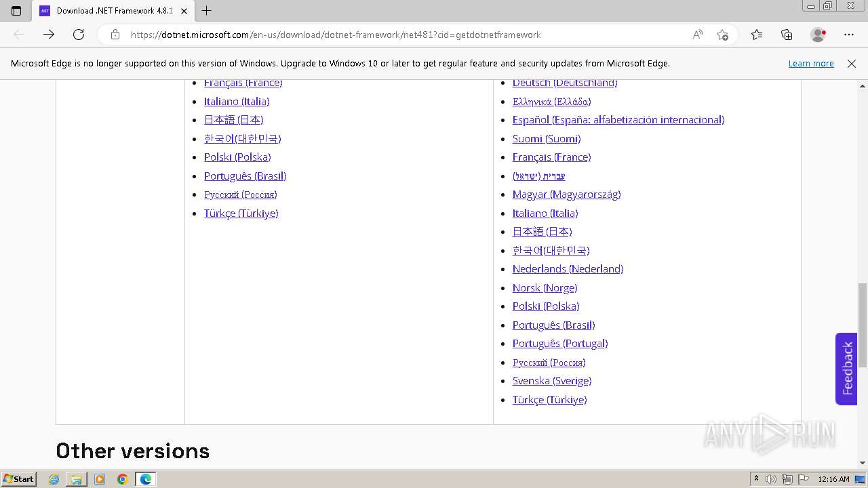Open the Feedback side button
Image resolution: width=868 pixels, height=488 pixels.
846,369
